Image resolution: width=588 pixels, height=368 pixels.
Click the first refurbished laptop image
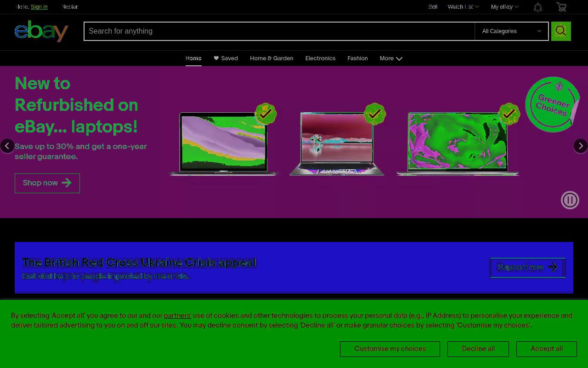(x=224, y=144)
